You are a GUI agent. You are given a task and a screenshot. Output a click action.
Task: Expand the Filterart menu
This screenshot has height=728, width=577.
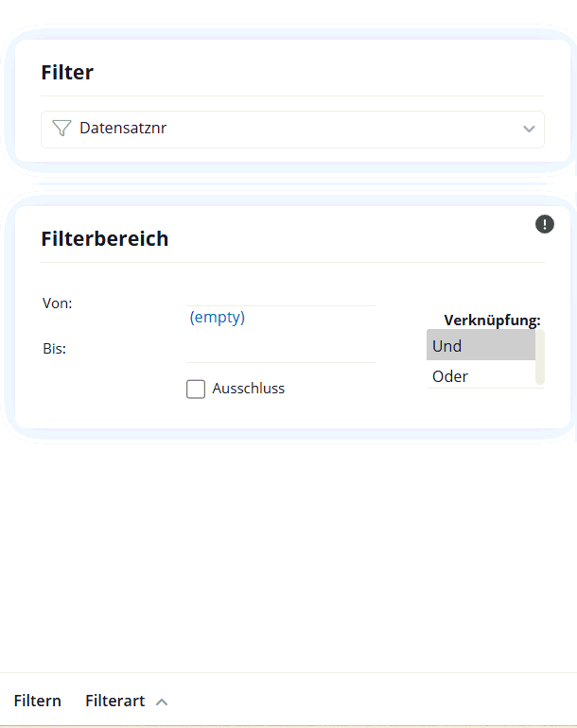coord(127,701)
